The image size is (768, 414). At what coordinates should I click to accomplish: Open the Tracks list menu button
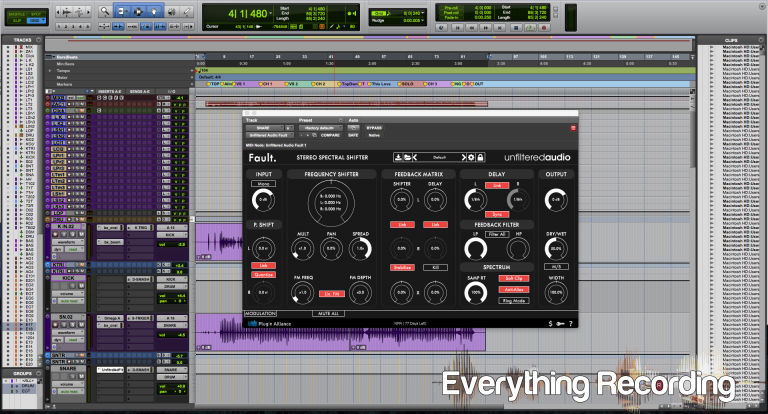(x=39, y=40)
